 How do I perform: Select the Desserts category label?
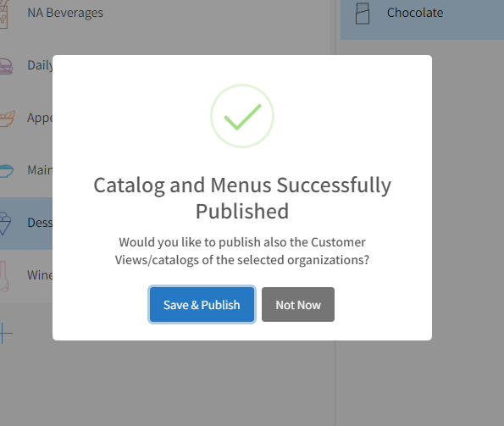pyautogui.click(x=40, y=223)
